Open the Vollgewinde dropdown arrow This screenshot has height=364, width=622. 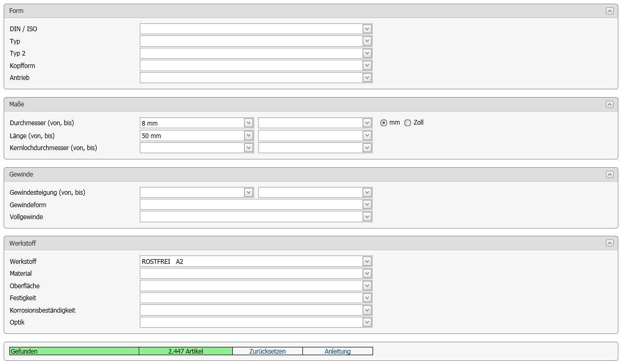[x=367, y=217]
